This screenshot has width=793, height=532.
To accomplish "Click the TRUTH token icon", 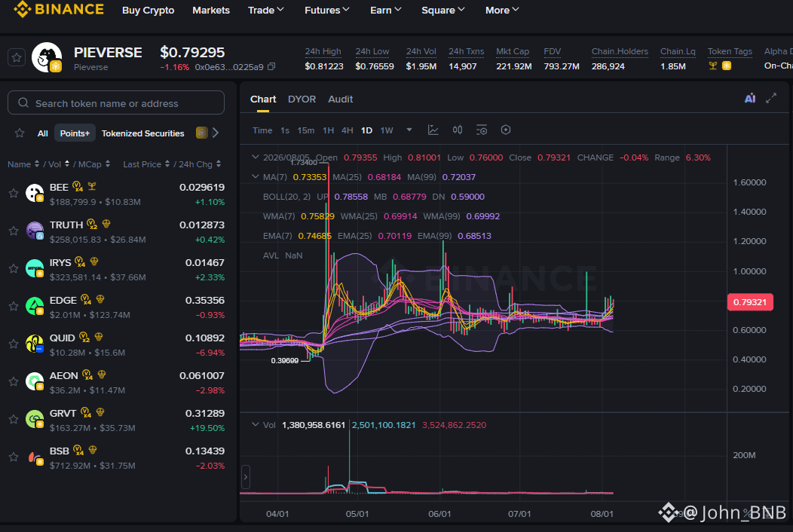I will [x=35, y=231].
